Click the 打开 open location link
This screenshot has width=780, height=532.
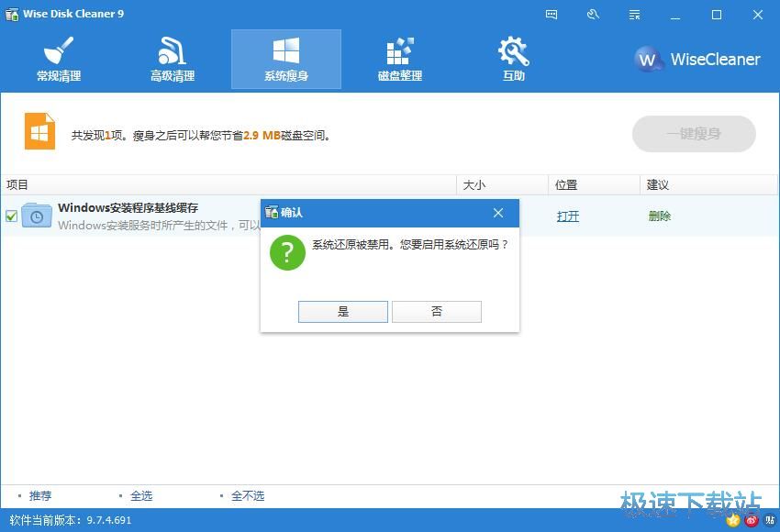pyautogui.click(x=568, y=216)
